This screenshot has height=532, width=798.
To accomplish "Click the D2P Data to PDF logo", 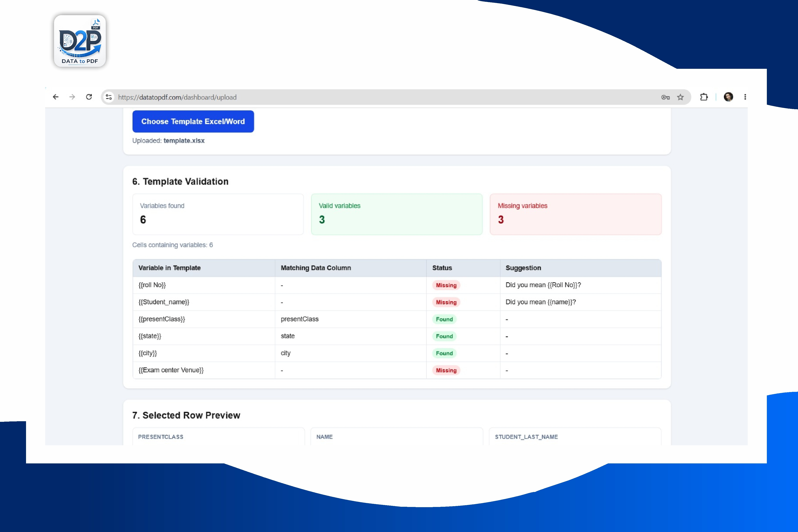I will [80, 41].
